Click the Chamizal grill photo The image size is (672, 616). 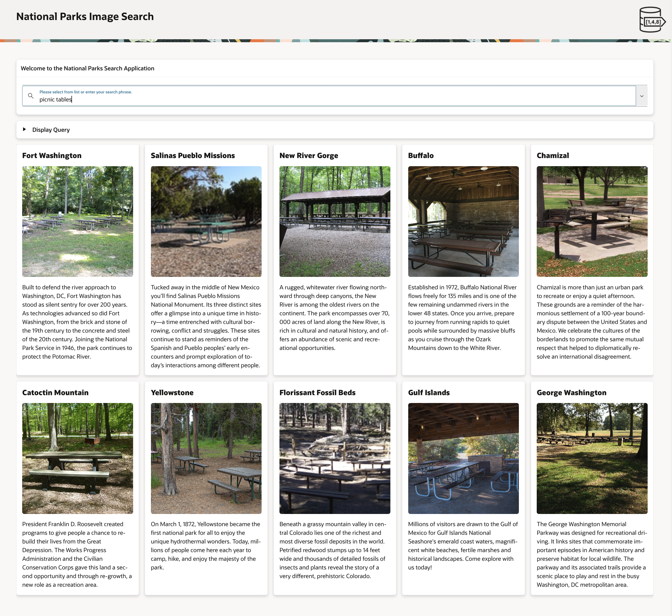(x=592, y=221)
